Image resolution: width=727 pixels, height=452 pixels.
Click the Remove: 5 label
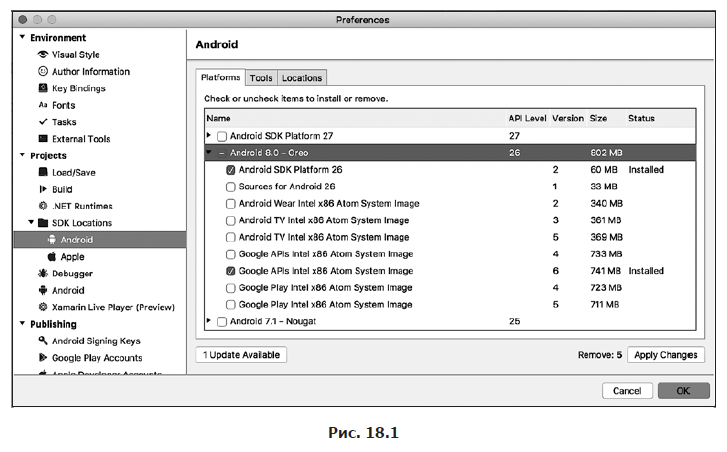point(599,355)
